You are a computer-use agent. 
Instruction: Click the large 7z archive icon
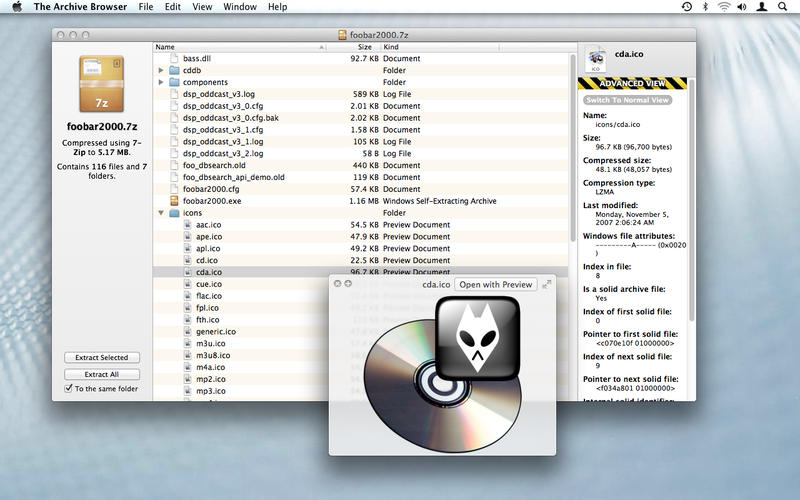tap(102, 84)
